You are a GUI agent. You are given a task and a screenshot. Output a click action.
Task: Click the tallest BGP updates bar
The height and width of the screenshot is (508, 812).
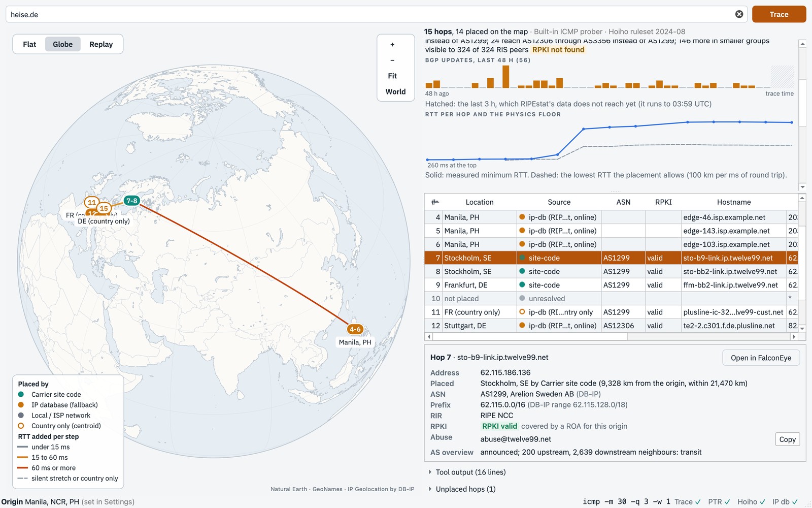505,77
